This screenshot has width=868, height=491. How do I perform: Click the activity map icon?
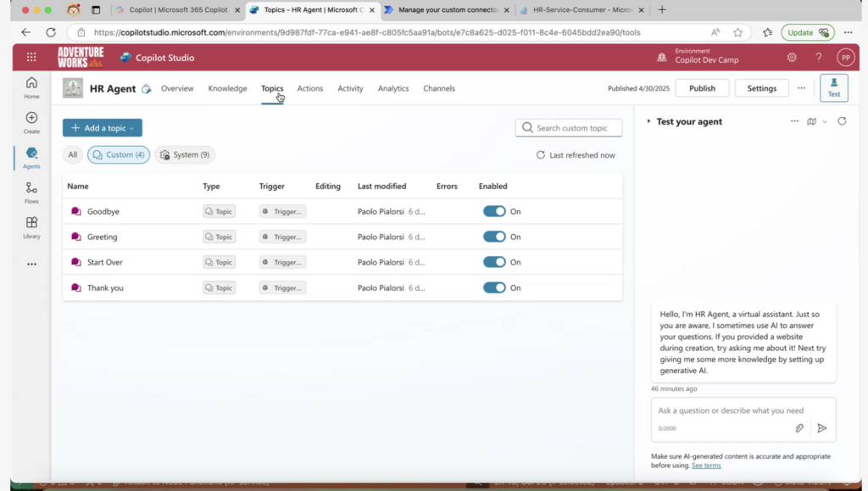811,121
